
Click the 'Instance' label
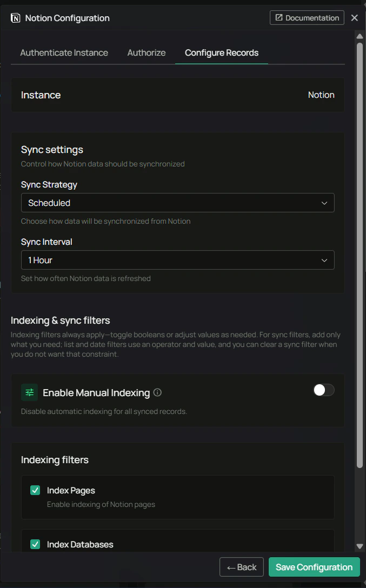pos(41,95)
